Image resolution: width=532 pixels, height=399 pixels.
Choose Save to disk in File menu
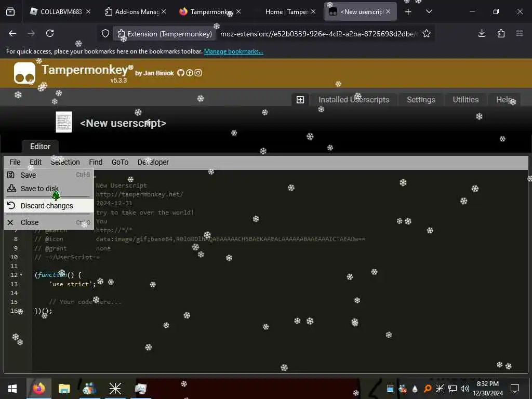(x=49, y=189)
